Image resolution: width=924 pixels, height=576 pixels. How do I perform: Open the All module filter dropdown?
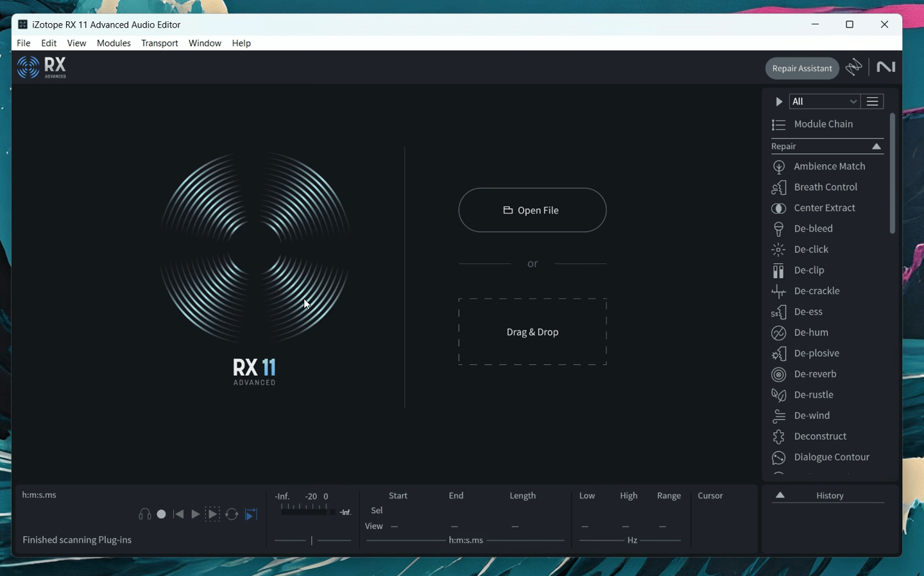point(825,101)
